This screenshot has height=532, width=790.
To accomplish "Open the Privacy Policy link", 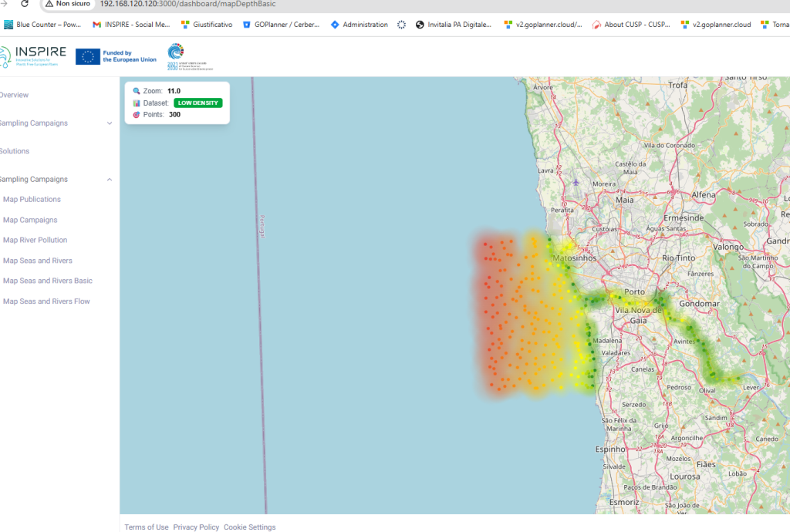I will pos(196,527).
